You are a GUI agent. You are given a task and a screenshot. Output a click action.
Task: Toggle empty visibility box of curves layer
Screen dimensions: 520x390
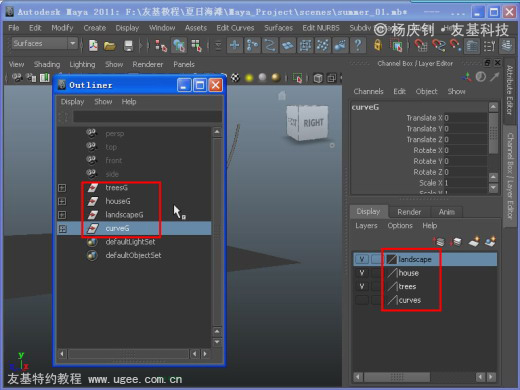click(x=362, y=300)
